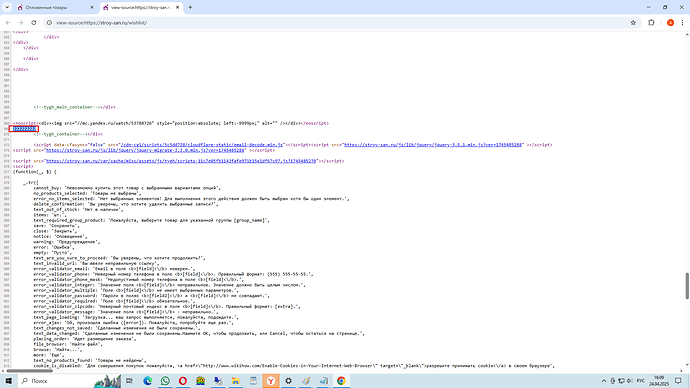The width and height of the screenshot is (690, 388).
Task: Open Settings gear on taskbar
Action: (x=288, y=381)
